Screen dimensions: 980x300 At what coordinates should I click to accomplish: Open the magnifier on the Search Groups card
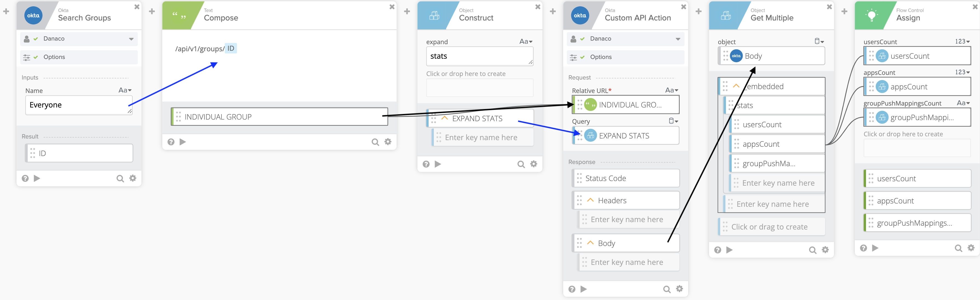(x=120, y=178)
